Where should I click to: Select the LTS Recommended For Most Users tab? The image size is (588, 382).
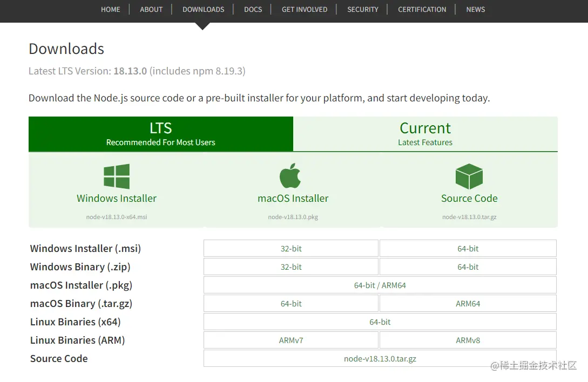161,134
